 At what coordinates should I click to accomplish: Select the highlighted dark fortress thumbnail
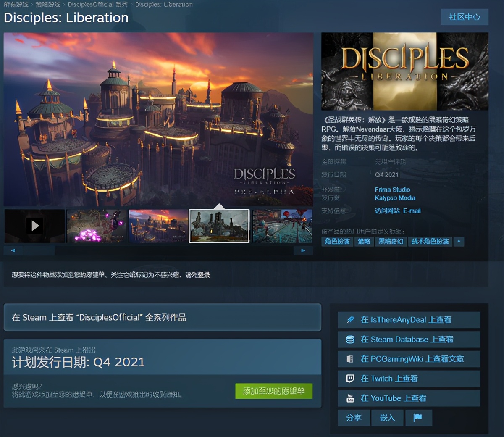pos(220,226)
